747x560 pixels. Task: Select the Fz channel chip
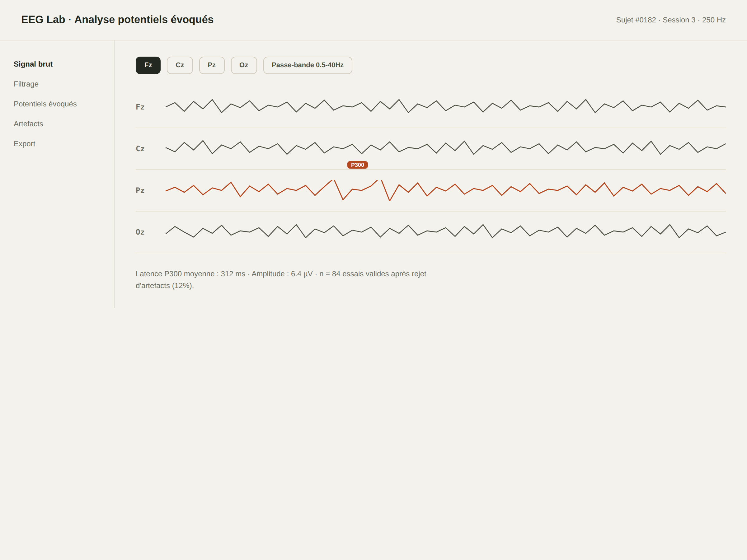point(148,65)
